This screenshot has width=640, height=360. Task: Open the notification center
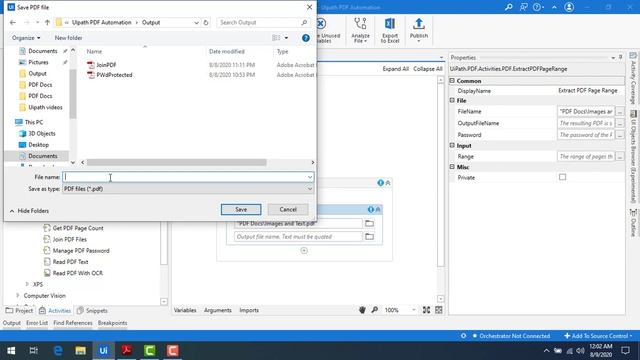click(625, 351)
